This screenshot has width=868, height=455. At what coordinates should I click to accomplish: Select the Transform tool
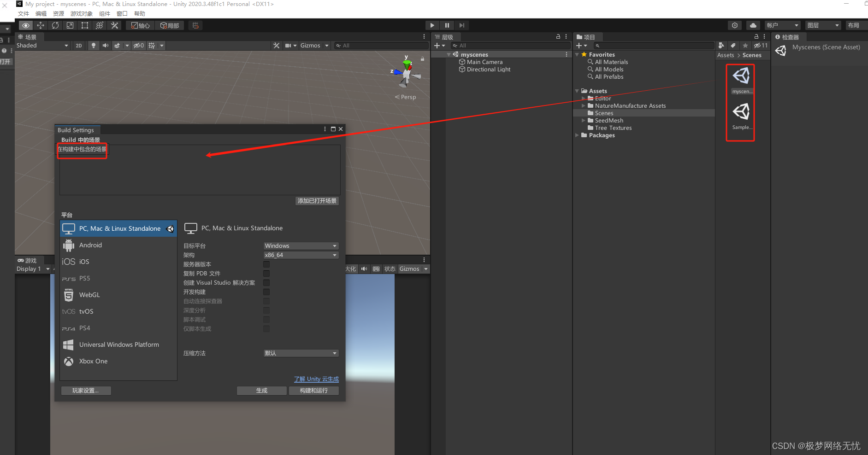(x=100, y=25)
